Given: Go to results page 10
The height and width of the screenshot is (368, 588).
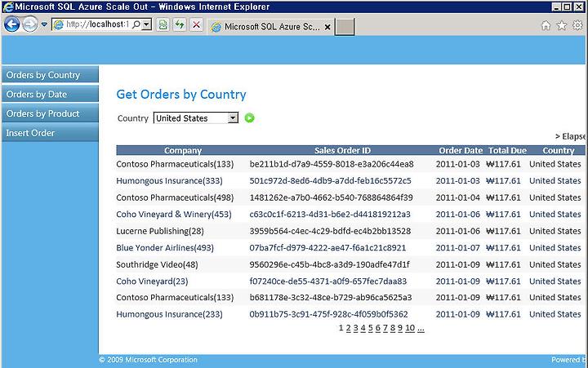Looking at the screenshot, I should [410, 328].
